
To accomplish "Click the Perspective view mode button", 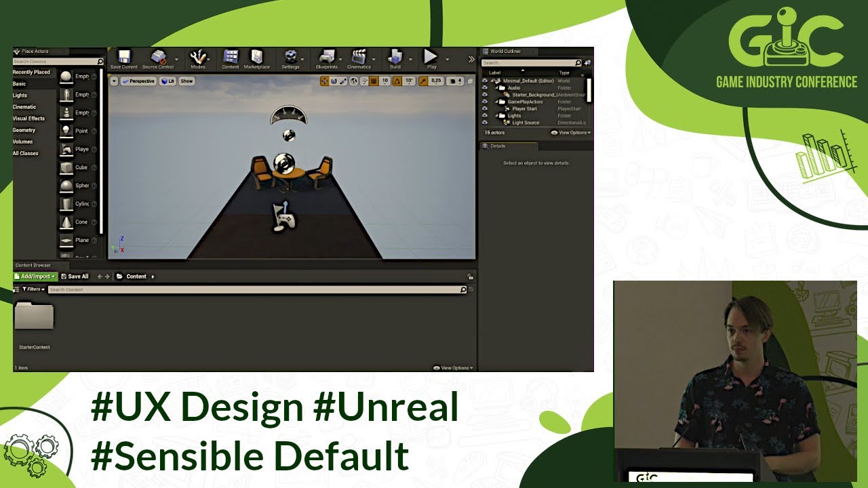I will pos(138,81).
